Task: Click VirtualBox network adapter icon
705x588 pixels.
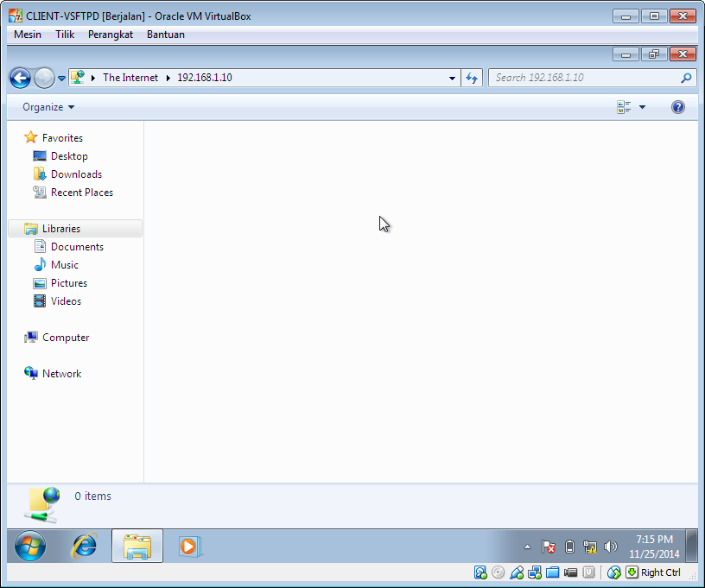Action: click(x=535, y=572)
